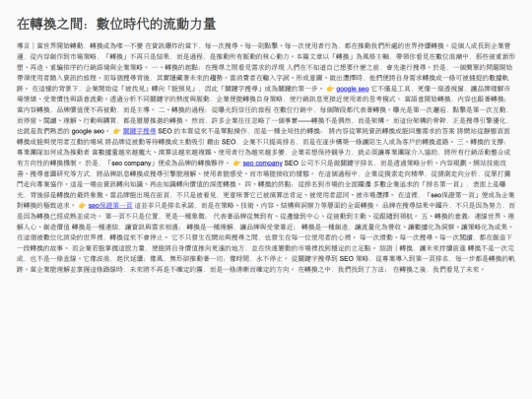Click the "seo company" hyperlink
The width and height of the screenshot is (532, 399).
click(x=262, y=163)
